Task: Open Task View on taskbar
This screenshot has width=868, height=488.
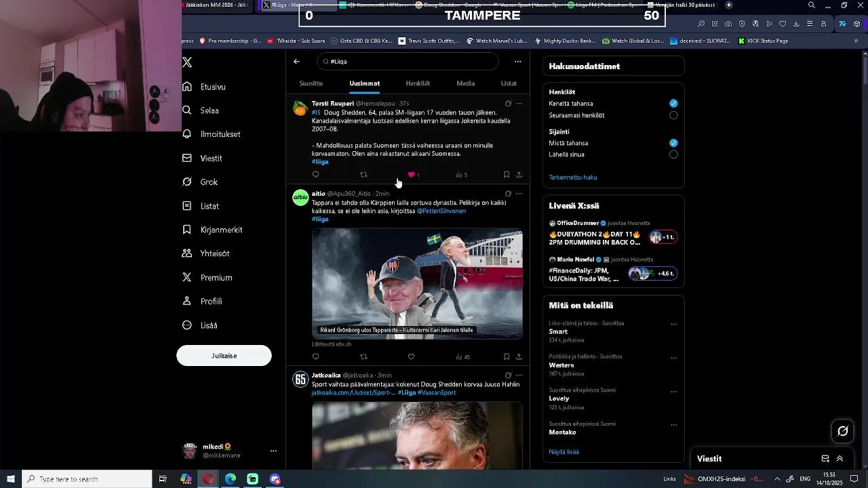Action: click(x=163, y=479)
